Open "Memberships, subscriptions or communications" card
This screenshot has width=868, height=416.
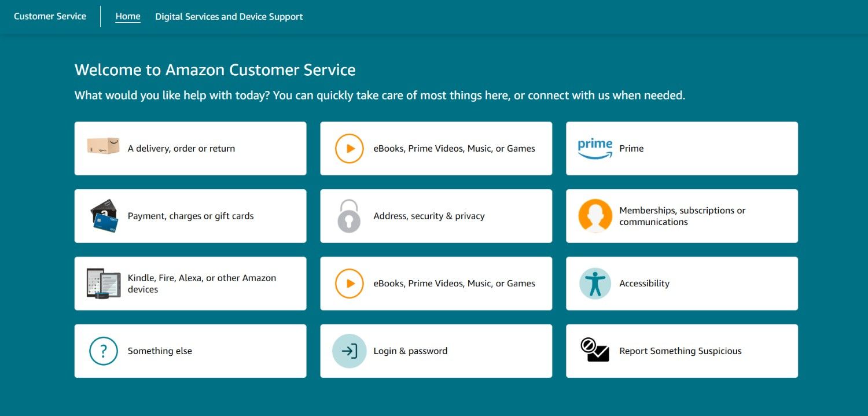click(682, 216)
